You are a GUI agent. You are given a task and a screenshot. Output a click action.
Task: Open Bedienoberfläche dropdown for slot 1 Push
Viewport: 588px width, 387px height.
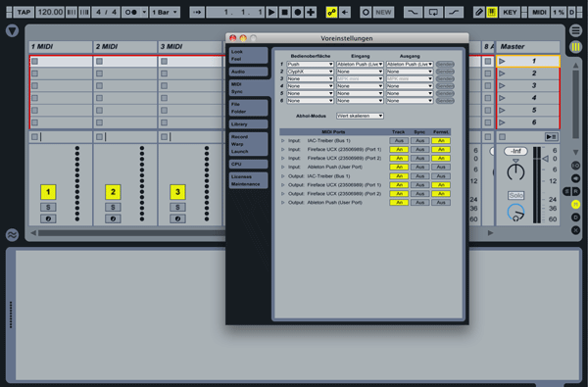310,64
